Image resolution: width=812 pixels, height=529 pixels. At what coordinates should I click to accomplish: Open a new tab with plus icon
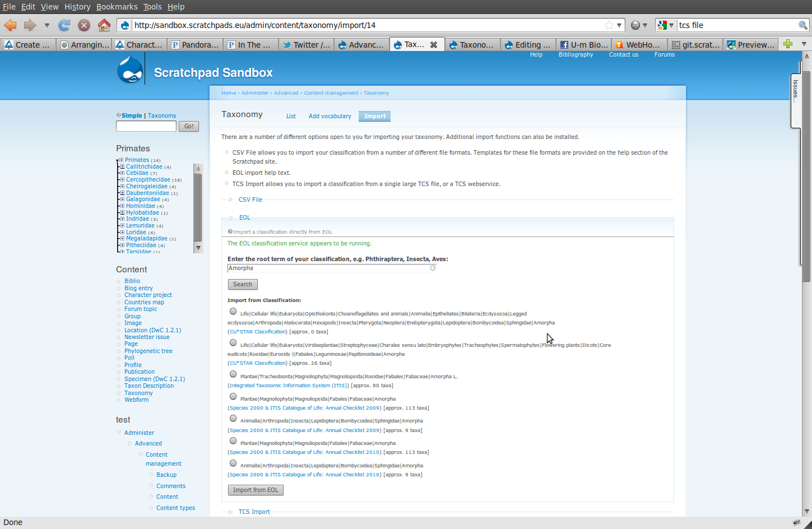pyautogui.click(x=788, y=44)
